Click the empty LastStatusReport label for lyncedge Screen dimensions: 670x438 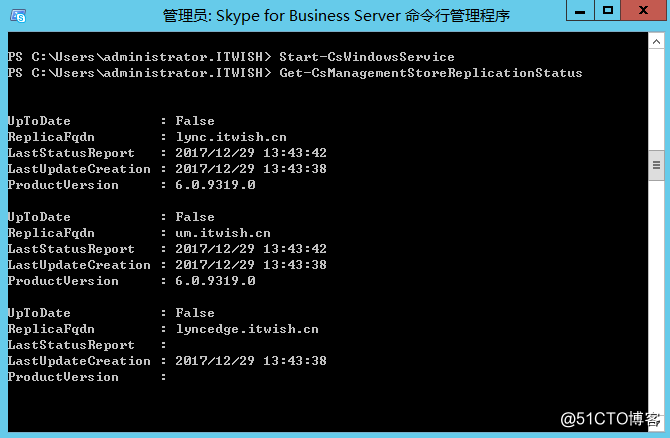(71, 345)
